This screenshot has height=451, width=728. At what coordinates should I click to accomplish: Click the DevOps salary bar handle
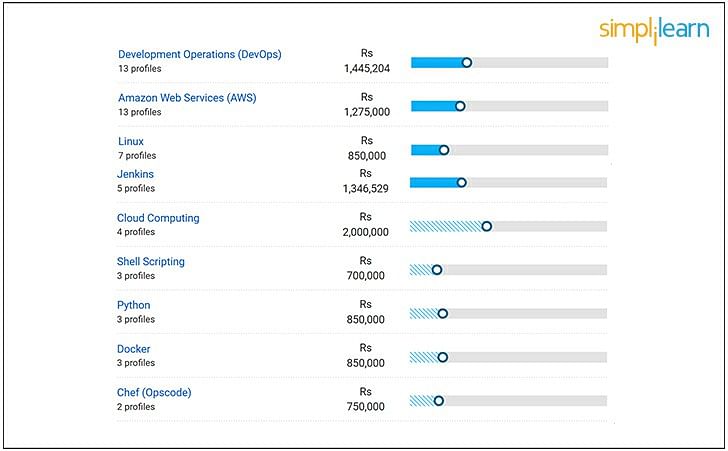(x=467, y=63)
